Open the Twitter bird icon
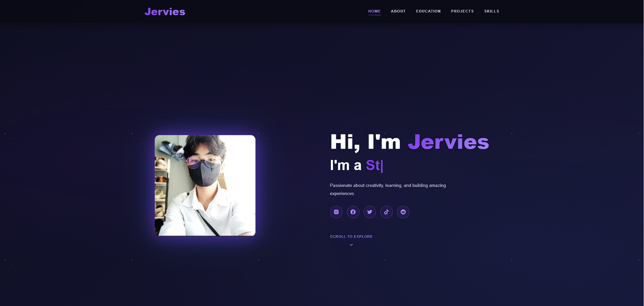The image size is (644, 306). click(x=370, y=212)
